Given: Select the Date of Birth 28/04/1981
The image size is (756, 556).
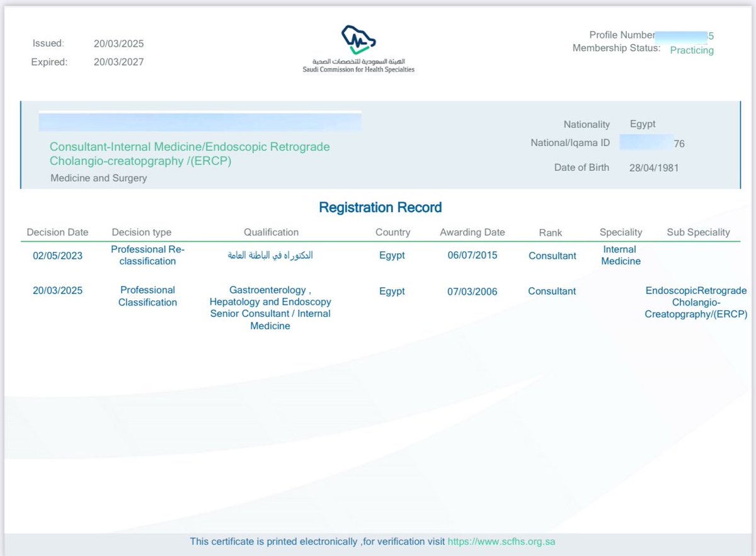Looking at the screenshot, I should click(655, 167).
